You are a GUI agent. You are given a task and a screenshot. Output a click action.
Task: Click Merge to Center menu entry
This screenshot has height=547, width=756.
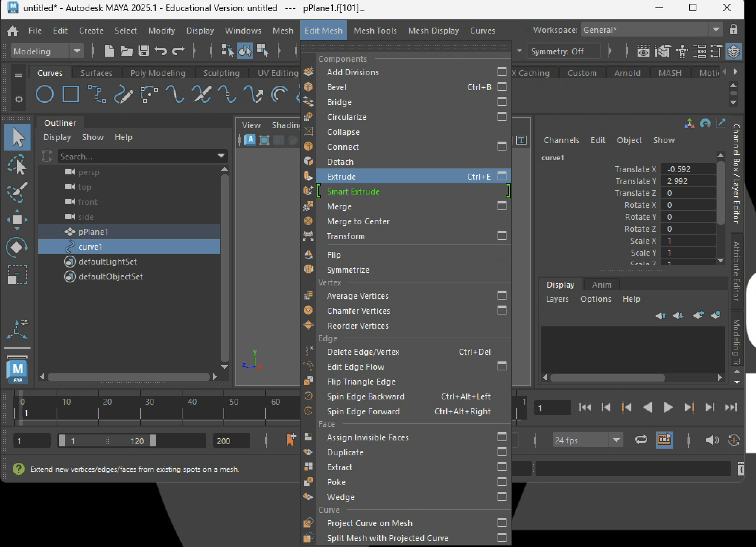(358, 221)
